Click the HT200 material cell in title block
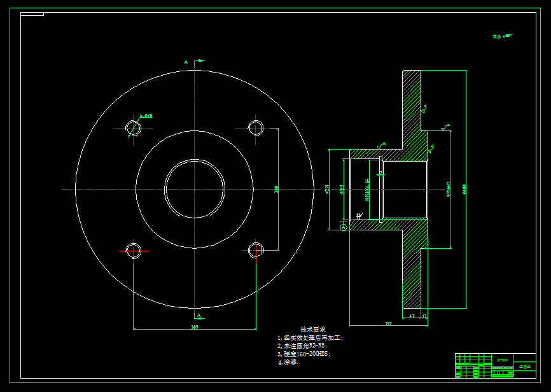 tap(501, 359)
